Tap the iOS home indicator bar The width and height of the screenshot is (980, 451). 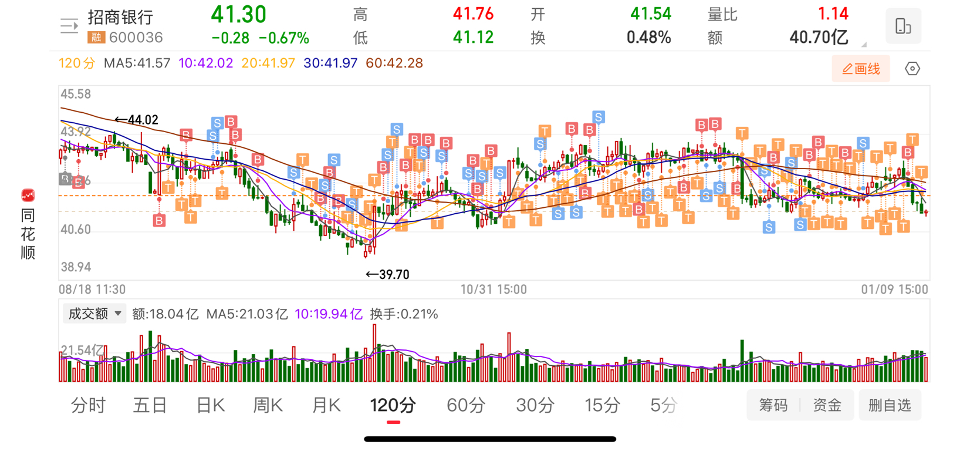click(490, 439)
